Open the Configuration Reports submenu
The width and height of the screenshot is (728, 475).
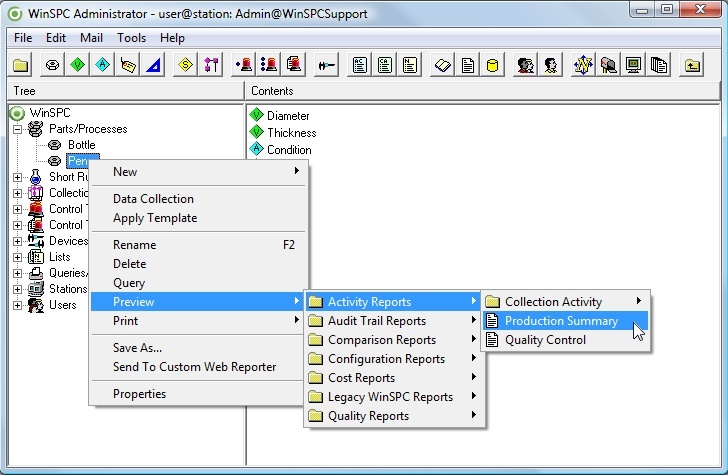pyautogui.click(x=394, y=359)
